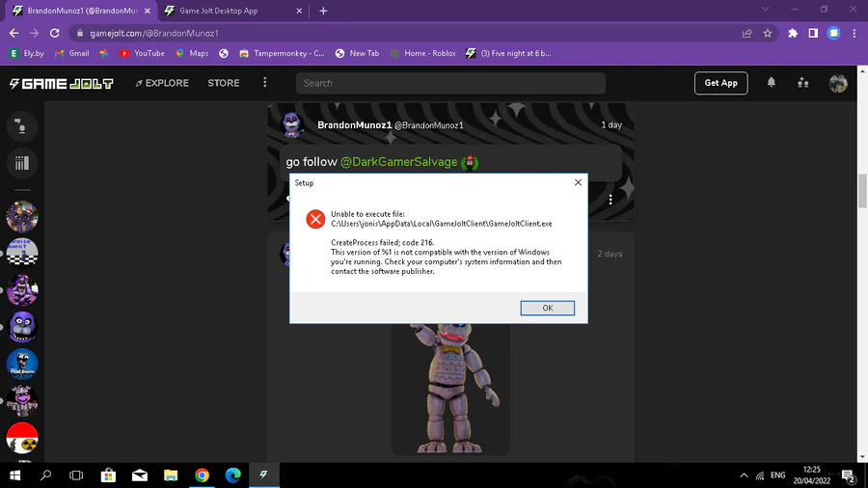
Task: Click the BrandonMunoz1 post avatar
Action: [292, 125]
